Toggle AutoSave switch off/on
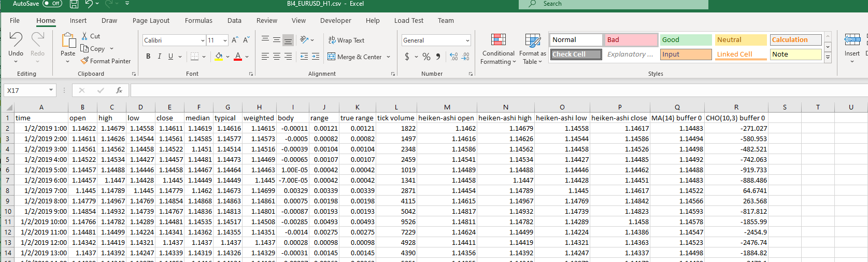The image size is (868, 262). [x=52, y=4]
